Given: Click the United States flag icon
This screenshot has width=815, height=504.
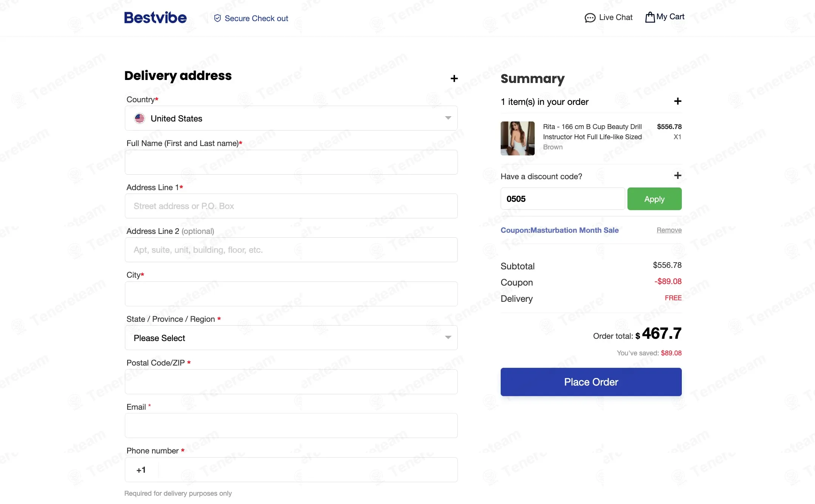Looking at the screenshot, I should tap(140, 118).
